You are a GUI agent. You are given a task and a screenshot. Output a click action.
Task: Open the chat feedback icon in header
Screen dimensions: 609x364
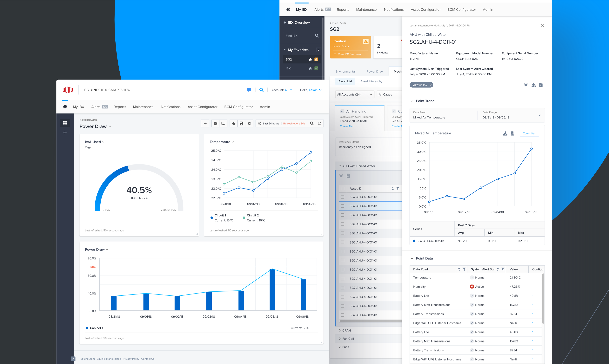point(249,90)
